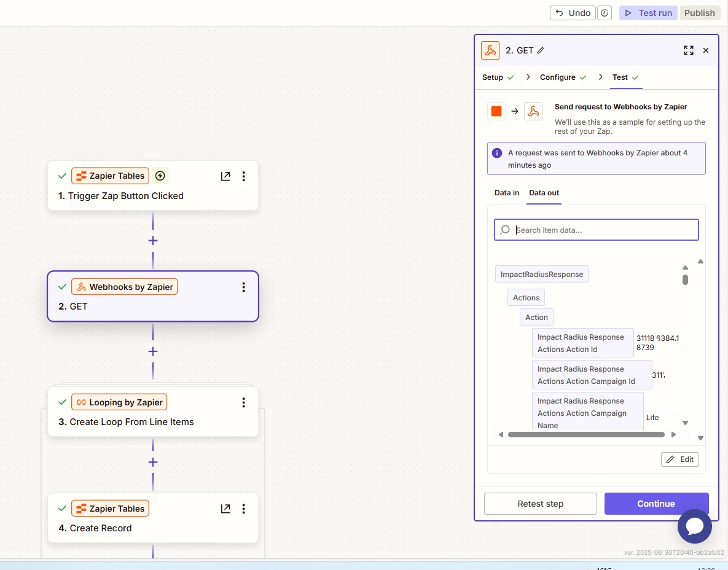Viewport: 728px width, 570px height.
Task: Click horizontal scrollbar right arrow in data panel
Action: (x=674, y=435)
